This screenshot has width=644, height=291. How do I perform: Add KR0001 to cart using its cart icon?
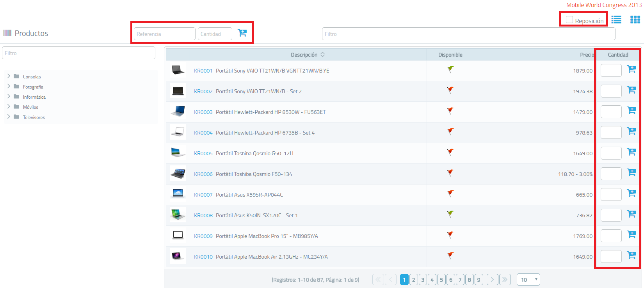(631, 69)
